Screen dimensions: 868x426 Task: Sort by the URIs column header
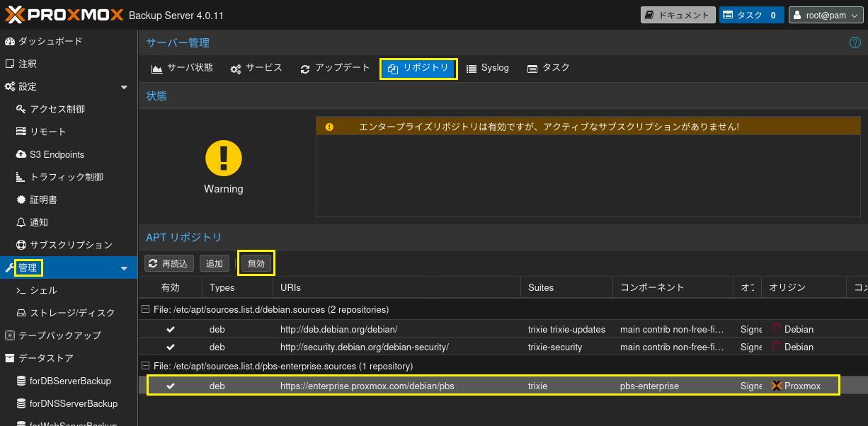pos(396,287)
